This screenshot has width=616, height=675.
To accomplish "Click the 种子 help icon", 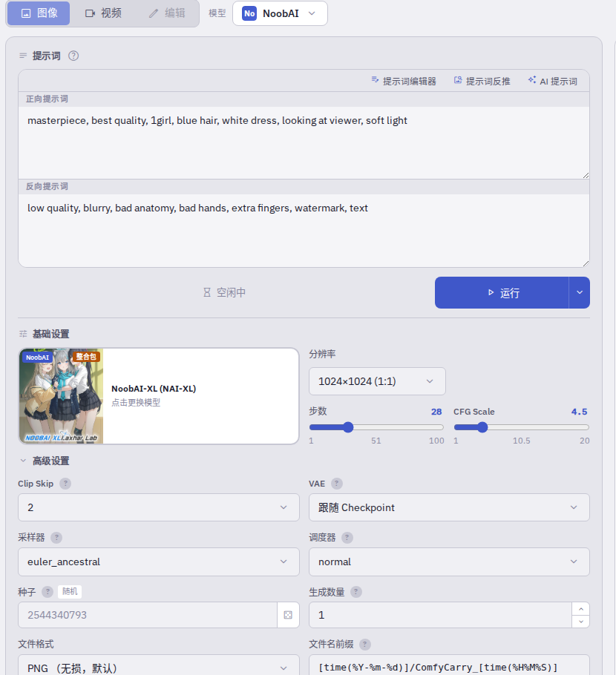I will coord(47,592).
